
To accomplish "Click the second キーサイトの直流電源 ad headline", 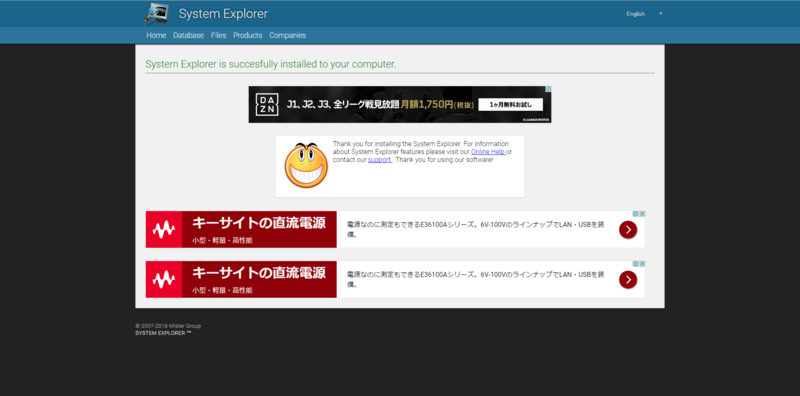I will [259, 273].
